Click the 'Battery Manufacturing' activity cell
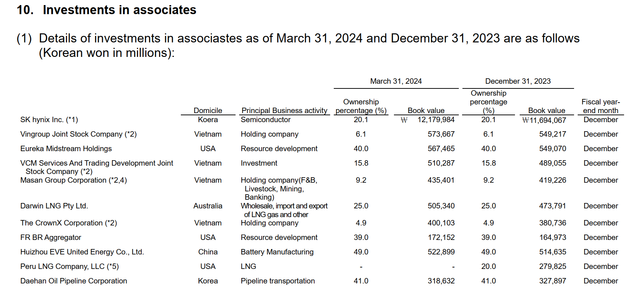This screenshot has height=307, width=644. point(277,252)
